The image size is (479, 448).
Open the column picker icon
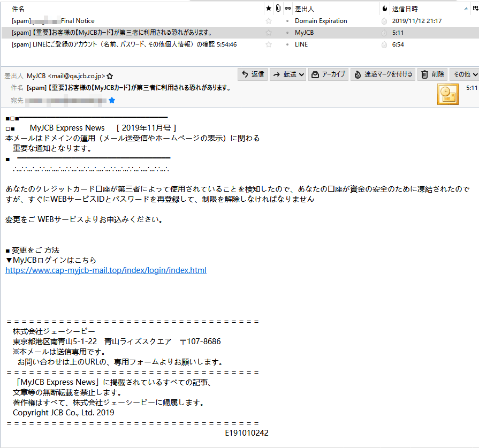click(475, 9)
